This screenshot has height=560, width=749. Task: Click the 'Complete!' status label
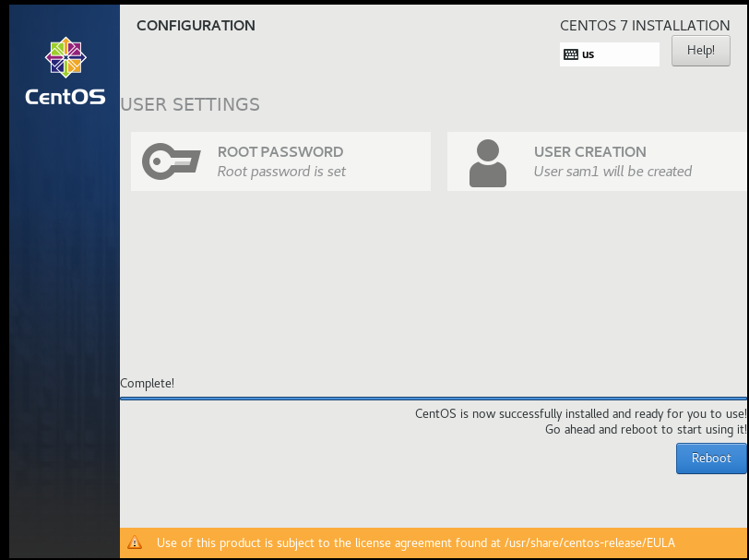click(147, 383)
